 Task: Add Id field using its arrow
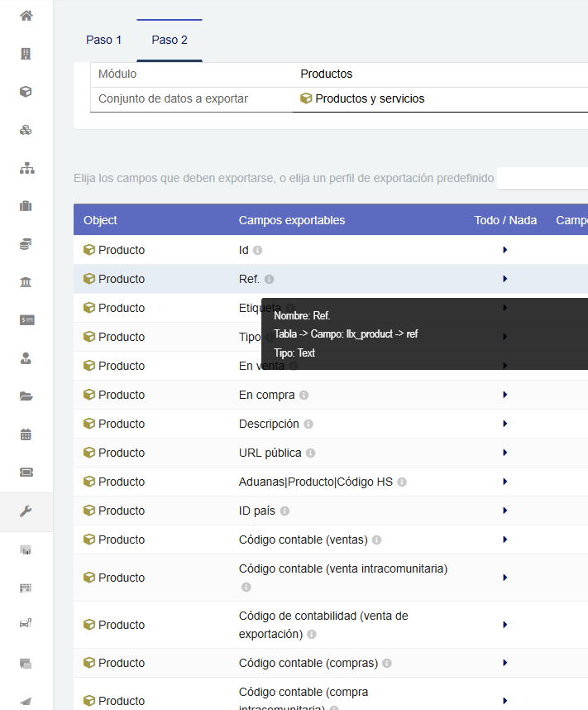pyautogui.click(x=504, y=250)
